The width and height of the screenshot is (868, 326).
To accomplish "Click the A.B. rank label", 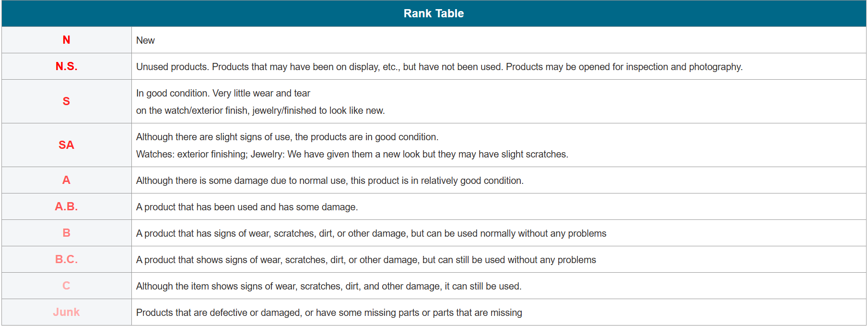I will 66,206.
